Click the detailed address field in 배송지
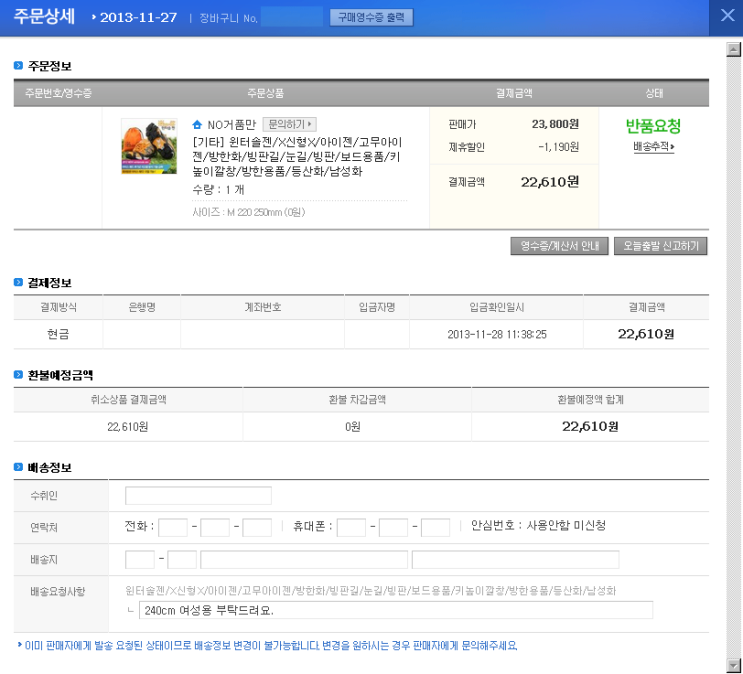The height and width of the screenshot is (674, 743). point(516,559)
